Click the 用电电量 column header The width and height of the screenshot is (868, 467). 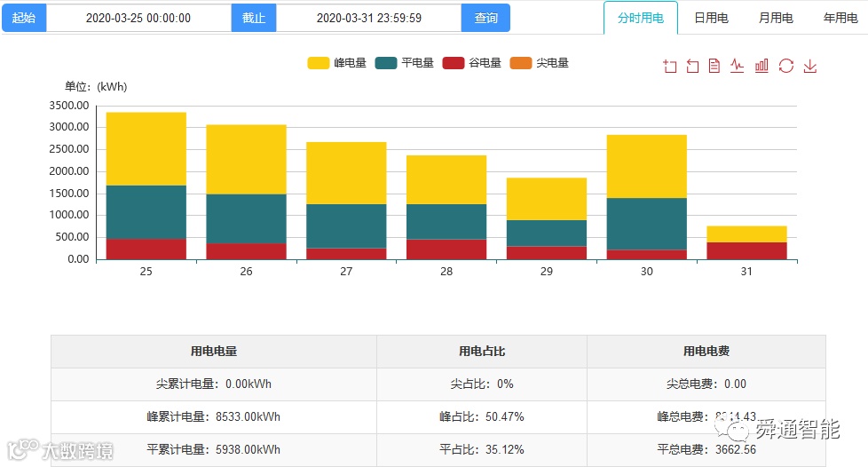(x=214, y=352)
